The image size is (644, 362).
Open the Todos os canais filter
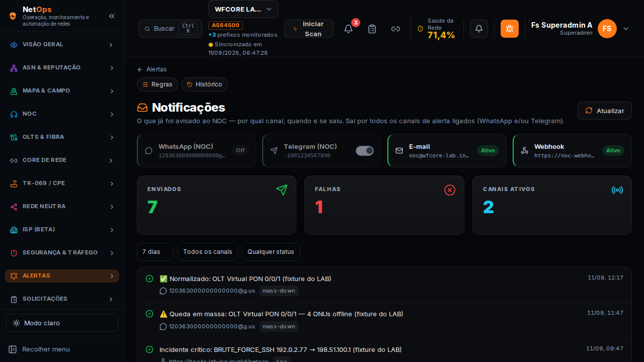[208, 252]
